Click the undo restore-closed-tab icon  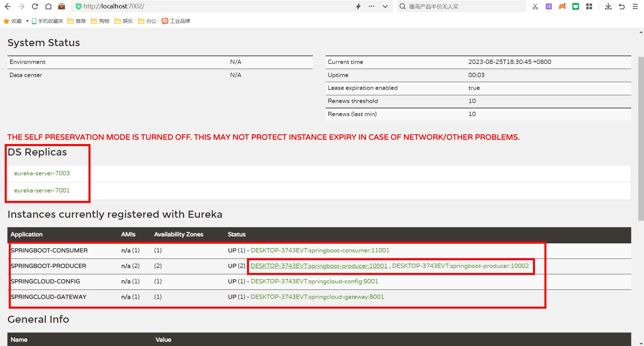pos(622,6)
